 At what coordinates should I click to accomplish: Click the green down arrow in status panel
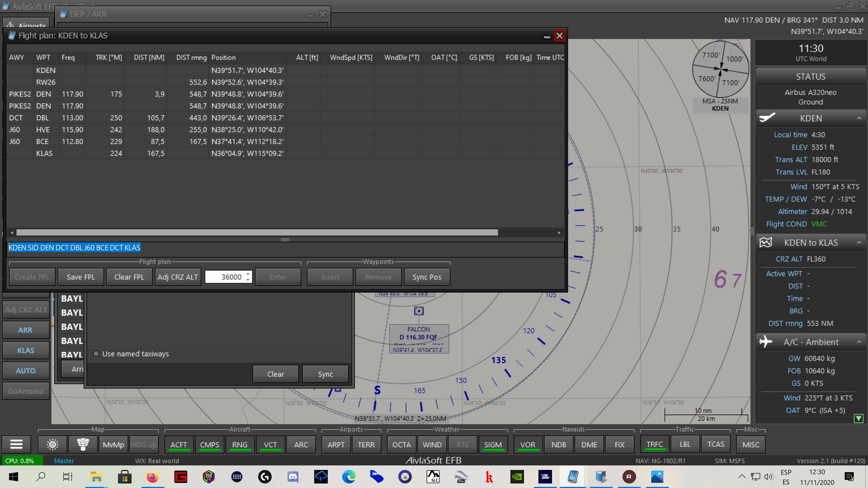[x=859, y=418]
